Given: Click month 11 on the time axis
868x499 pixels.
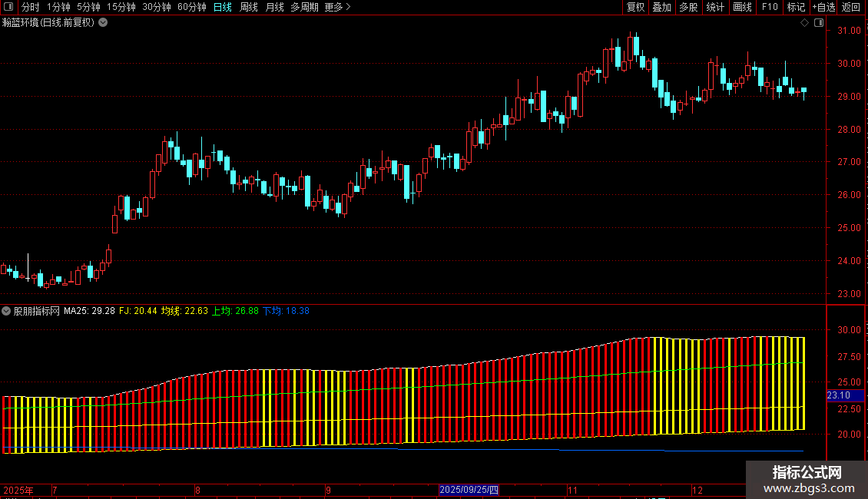Looking at the screenshot, I should [572, 490].
